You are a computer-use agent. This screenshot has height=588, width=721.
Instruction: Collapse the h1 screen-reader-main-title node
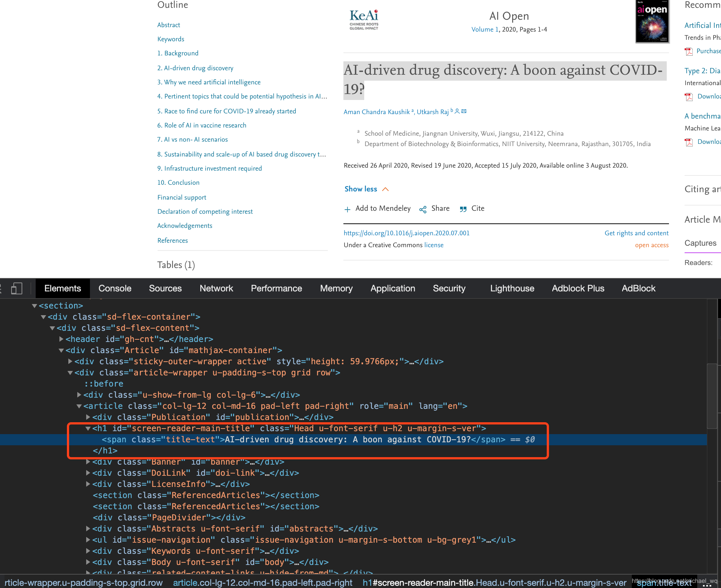88,429
